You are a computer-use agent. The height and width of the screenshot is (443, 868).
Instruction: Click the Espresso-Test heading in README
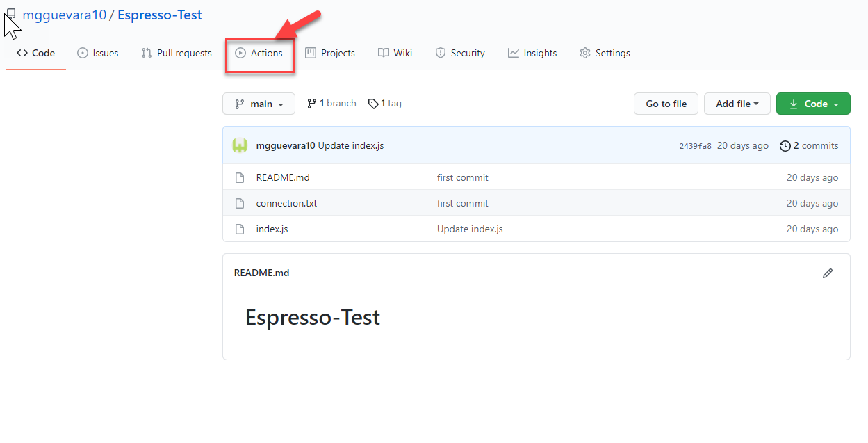[313, 317]
